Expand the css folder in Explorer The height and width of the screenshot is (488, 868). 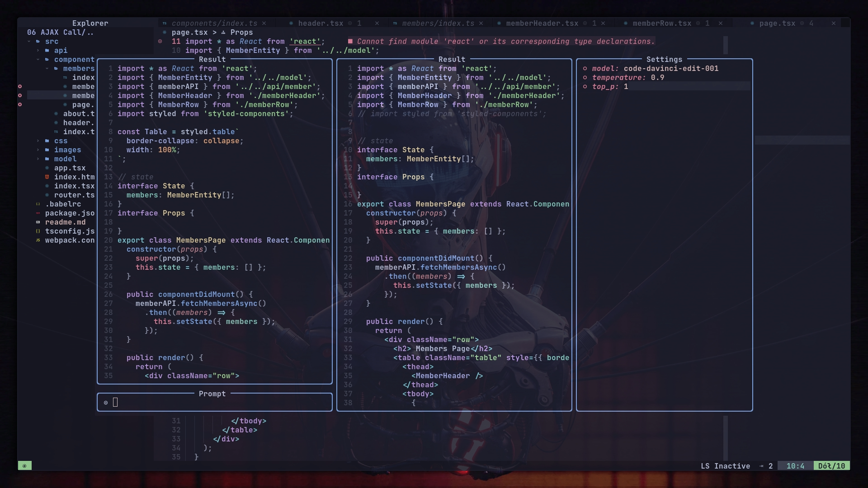click(x=38, y=141)
